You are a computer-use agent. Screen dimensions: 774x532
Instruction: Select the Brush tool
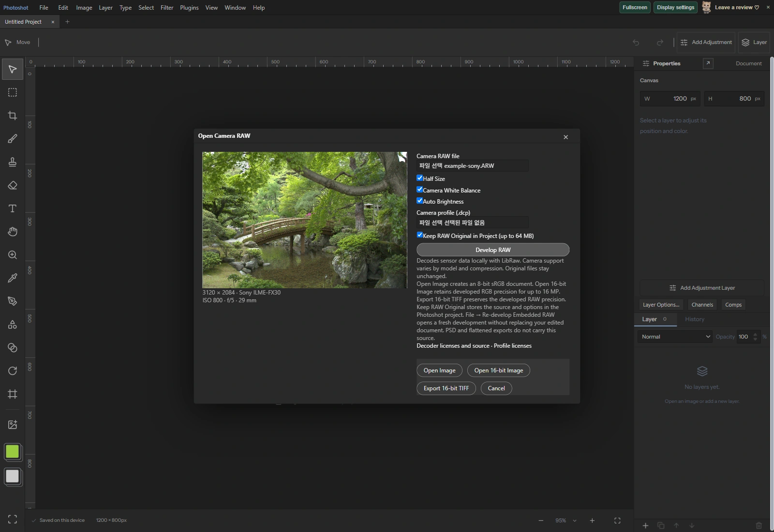(x=13, y=139)
